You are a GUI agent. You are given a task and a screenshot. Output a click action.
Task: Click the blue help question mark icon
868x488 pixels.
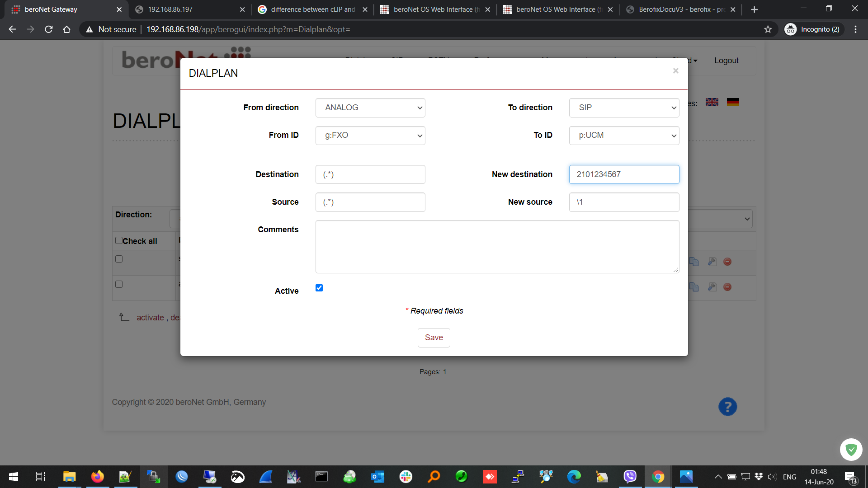tap(727, 407)
